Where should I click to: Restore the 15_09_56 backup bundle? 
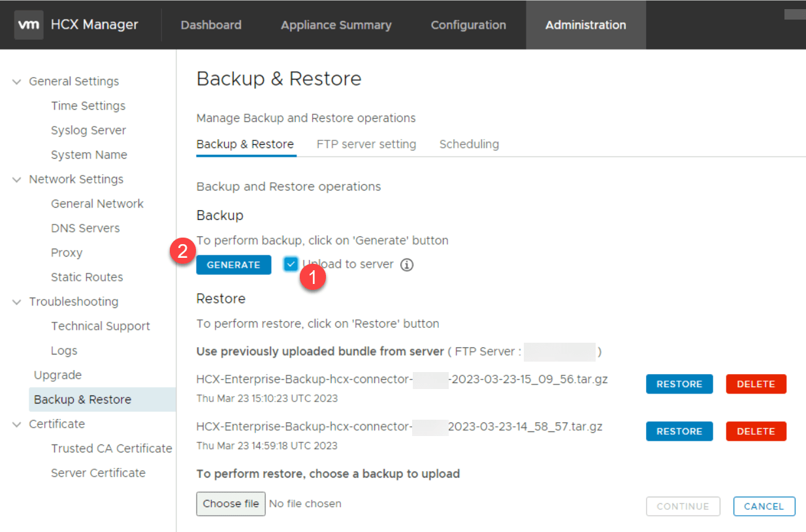679,384
